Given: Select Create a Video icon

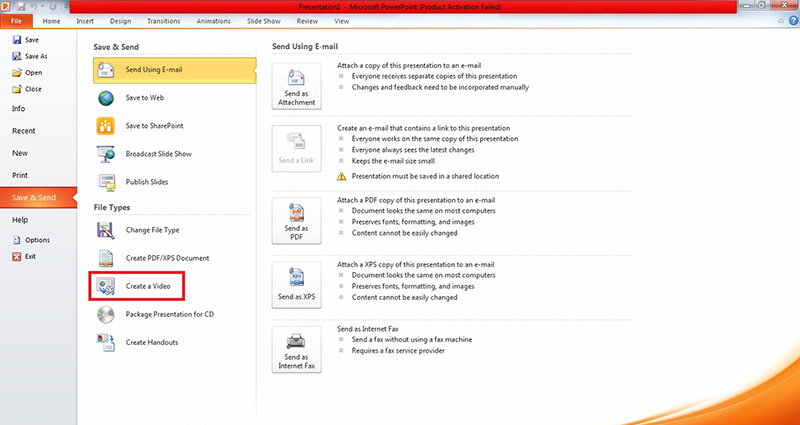Looking at the screenshot, I should tap(106, 286).
